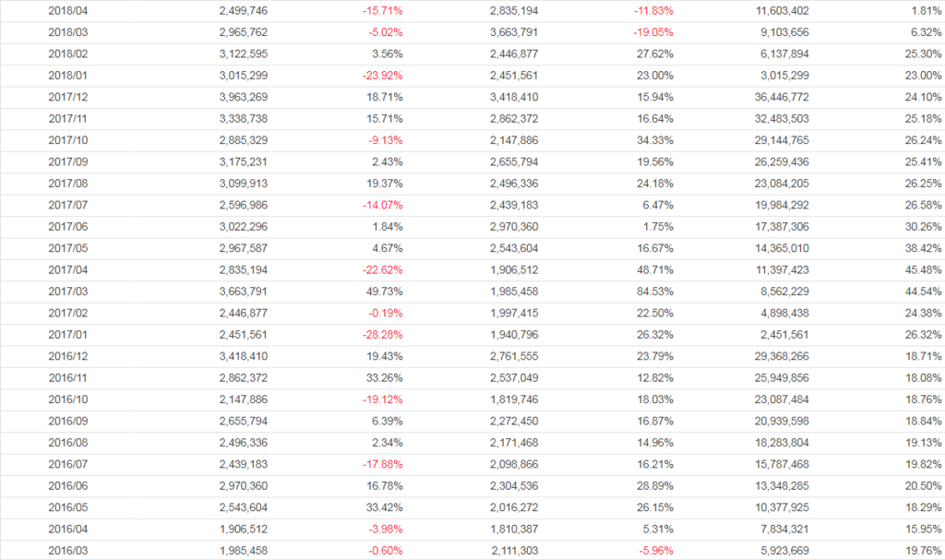This screenshot has width=945, height=560.
Task: Select the red -28.28% value
Action: (x=381, y=335)
